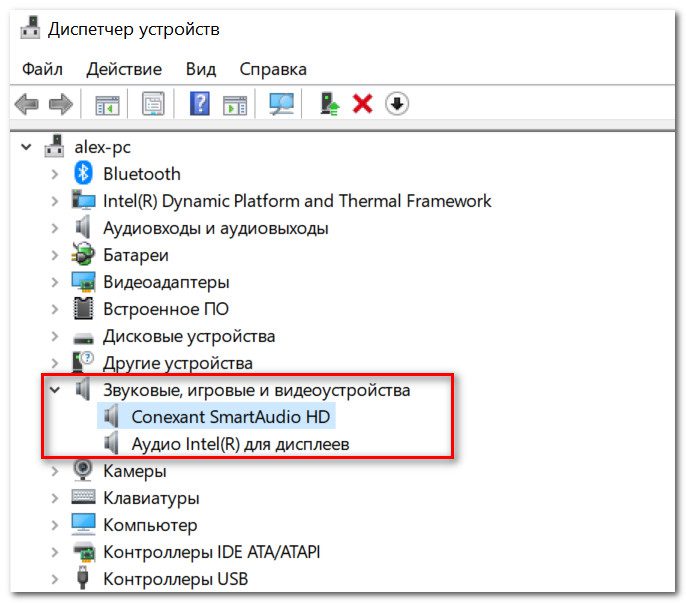The image size is (686, 603).
Task: Select the Контроллеры USB label
Action: click(175, 579)
